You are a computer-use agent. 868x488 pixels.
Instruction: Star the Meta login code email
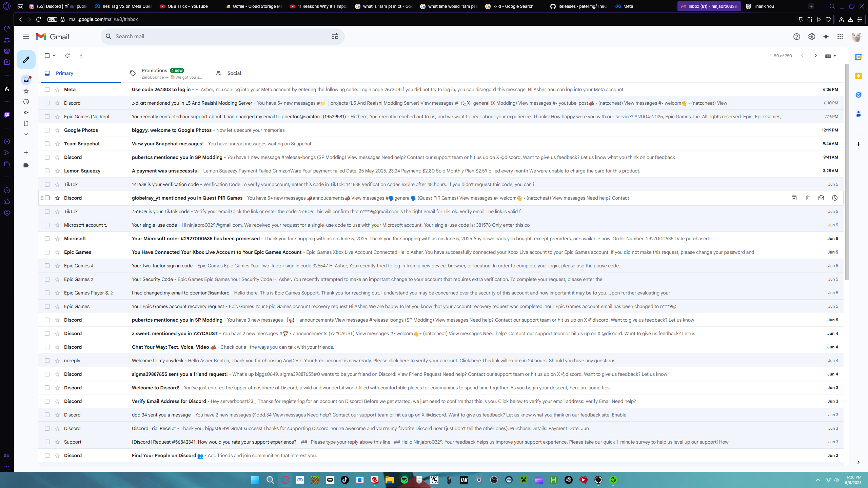click(x=57, y=89)
